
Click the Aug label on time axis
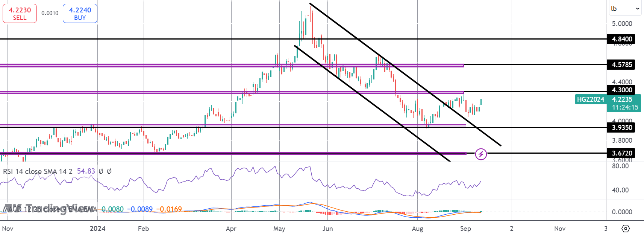coord(417,229)
